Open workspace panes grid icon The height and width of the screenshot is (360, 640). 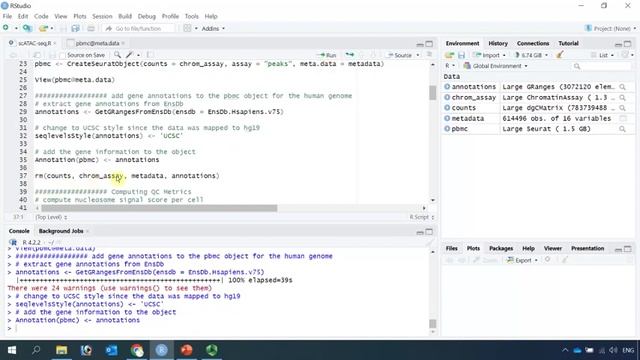(x=187, y=28)
